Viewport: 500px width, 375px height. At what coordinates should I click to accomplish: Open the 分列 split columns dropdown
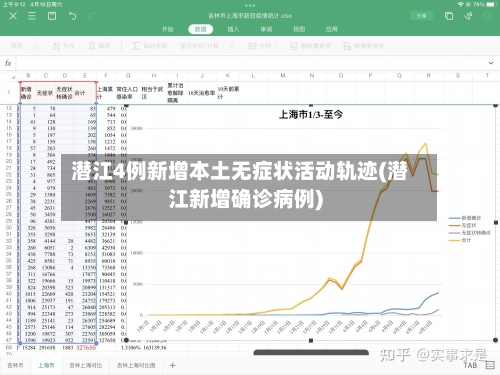263,46
